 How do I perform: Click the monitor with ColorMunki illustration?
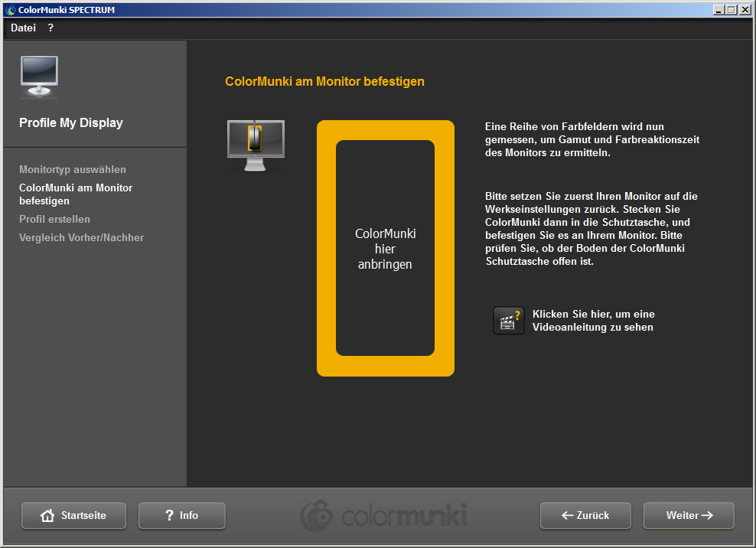tap(256, 145)
